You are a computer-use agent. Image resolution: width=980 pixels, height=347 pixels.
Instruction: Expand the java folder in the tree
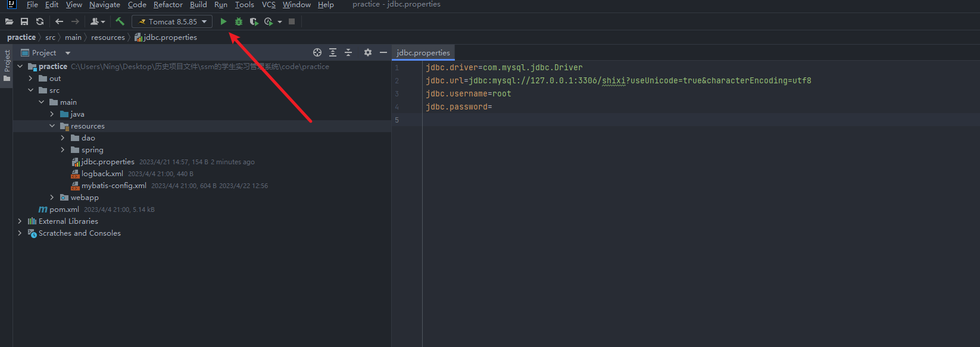click(x=52, y=114)
